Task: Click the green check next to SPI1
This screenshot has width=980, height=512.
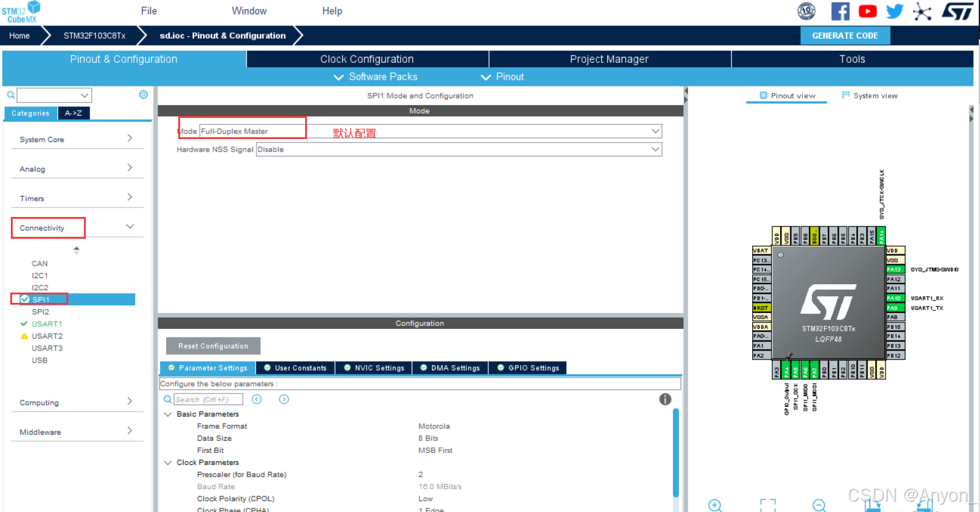Action: [25, 299]
